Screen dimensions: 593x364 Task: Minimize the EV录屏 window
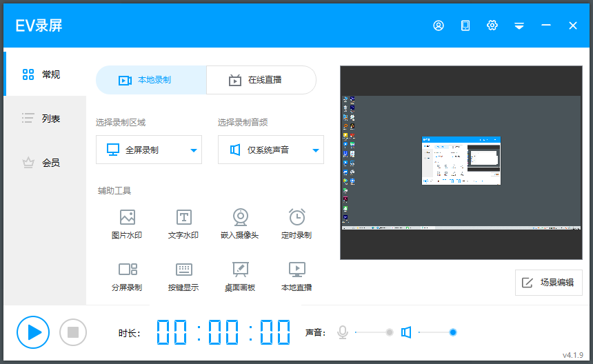point(545,26)
